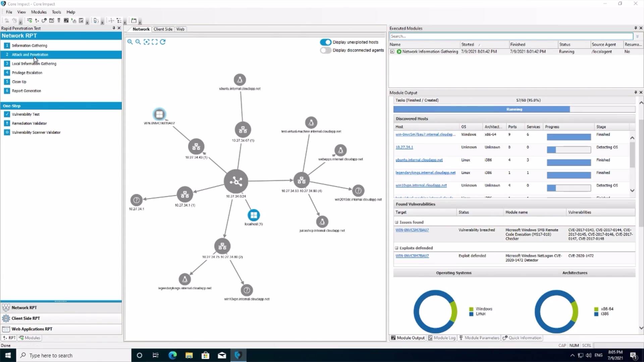Click the folder with green arrow toolbar icon

[x=134, y=20]
